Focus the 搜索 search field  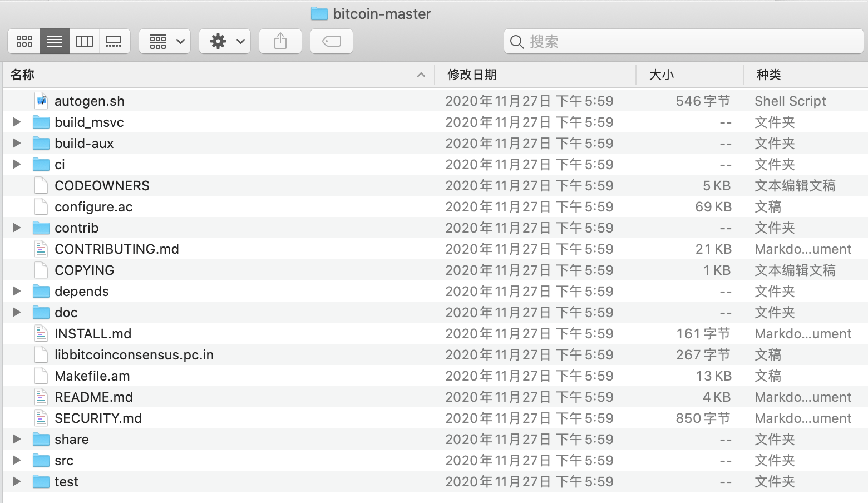tap(683, 41)
